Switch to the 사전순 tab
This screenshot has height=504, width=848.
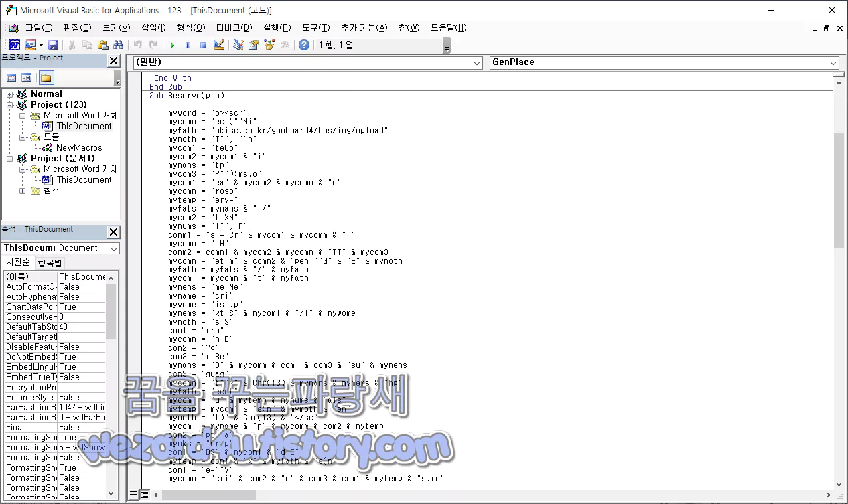tap(18, 263)
